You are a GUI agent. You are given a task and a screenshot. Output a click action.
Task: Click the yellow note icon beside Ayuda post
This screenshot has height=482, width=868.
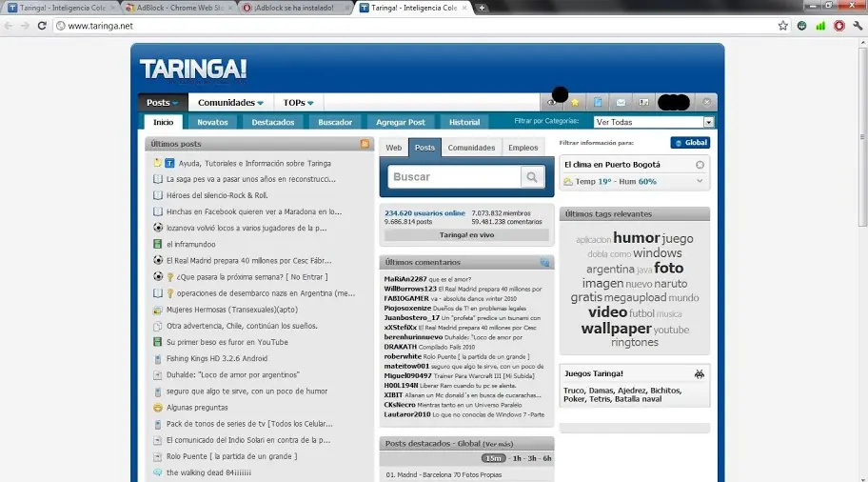[x=157, y=163]
